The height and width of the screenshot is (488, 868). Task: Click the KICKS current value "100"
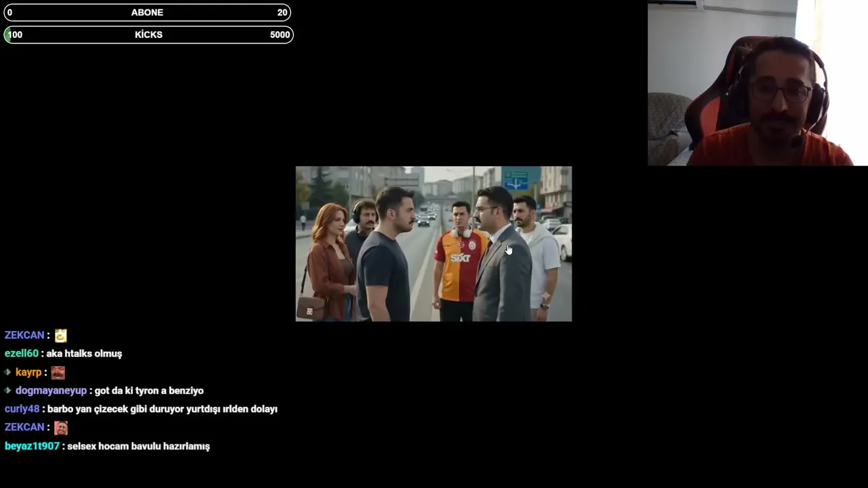coord(15,35)
